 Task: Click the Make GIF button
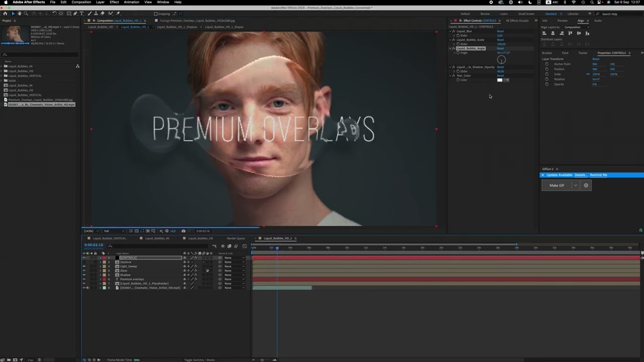[x=556, y=186]
